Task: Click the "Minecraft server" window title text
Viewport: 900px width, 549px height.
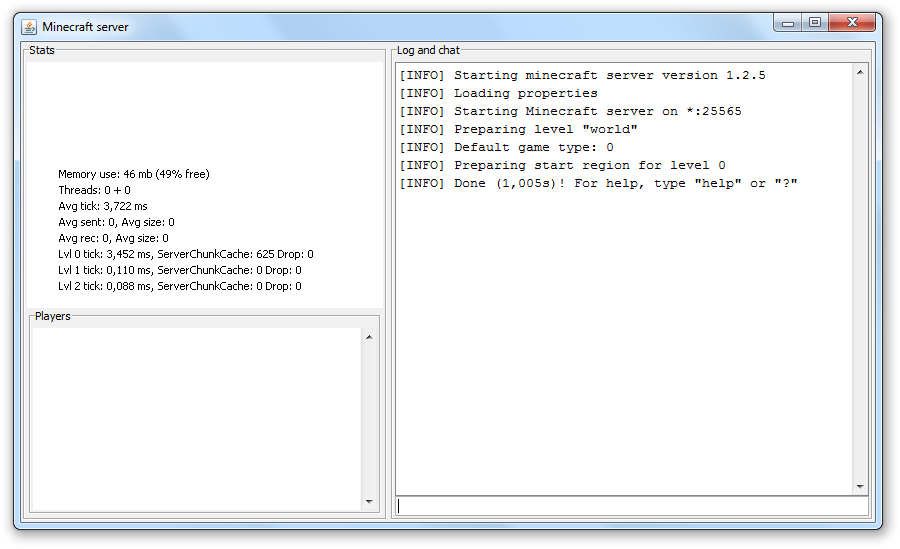Action: [85, 27]
